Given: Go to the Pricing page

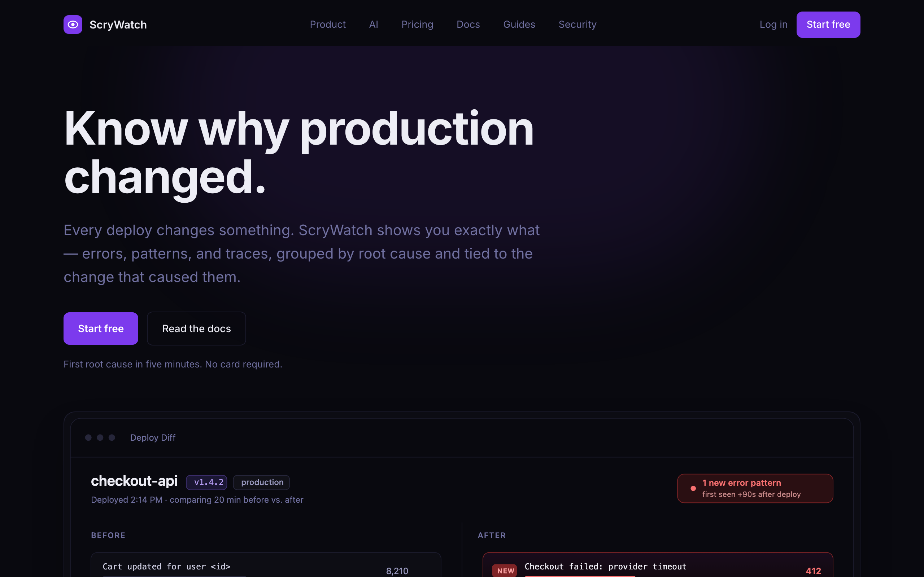Looking at the screenshot, I should click(x=417, y=25).
